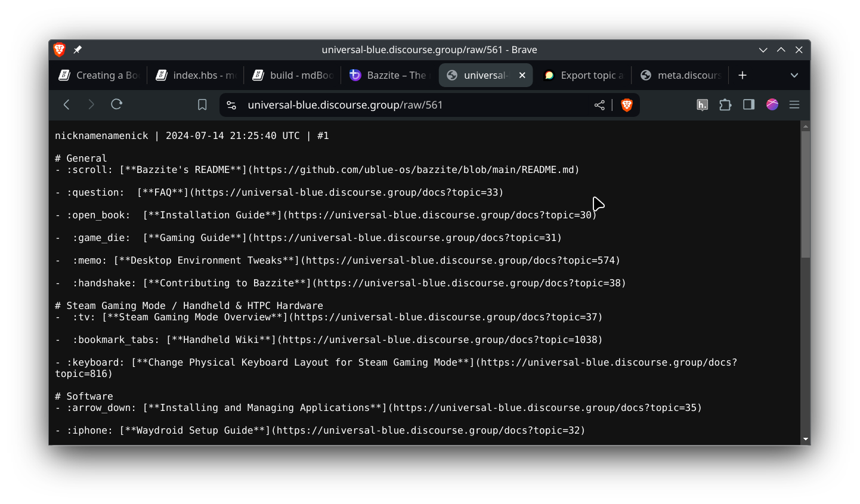Click the scrollbar down arrow
This screenshot has height=504, width=860.
tap(806, 440)
